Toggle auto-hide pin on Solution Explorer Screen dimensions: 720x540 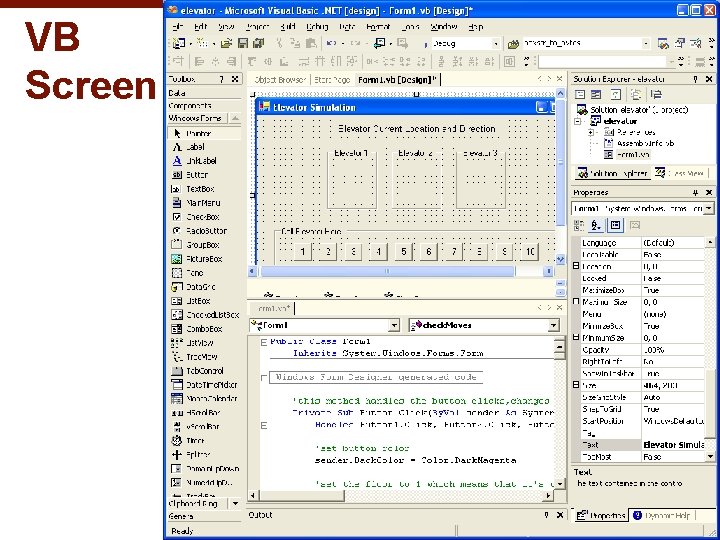695,79
